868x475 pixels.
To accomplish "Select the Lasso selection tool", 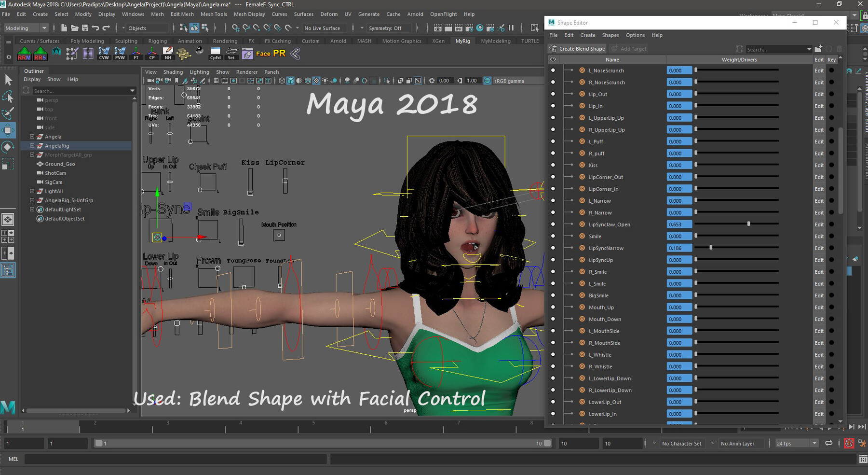I will coord(8,97).
